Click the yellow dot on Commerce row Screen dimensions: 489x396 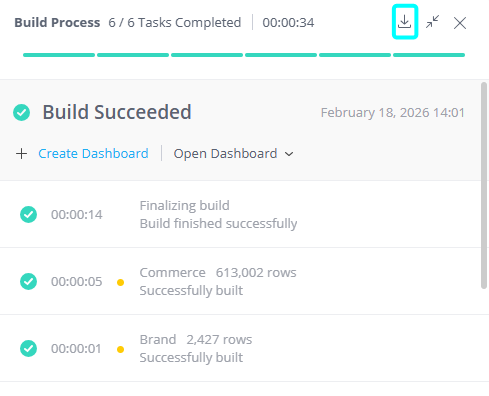121,282
